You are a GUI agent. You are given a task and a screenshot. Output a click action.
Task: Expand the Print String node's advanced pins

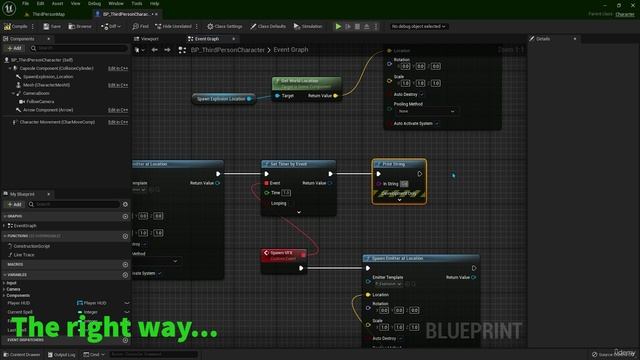click(x=399, y=200)
